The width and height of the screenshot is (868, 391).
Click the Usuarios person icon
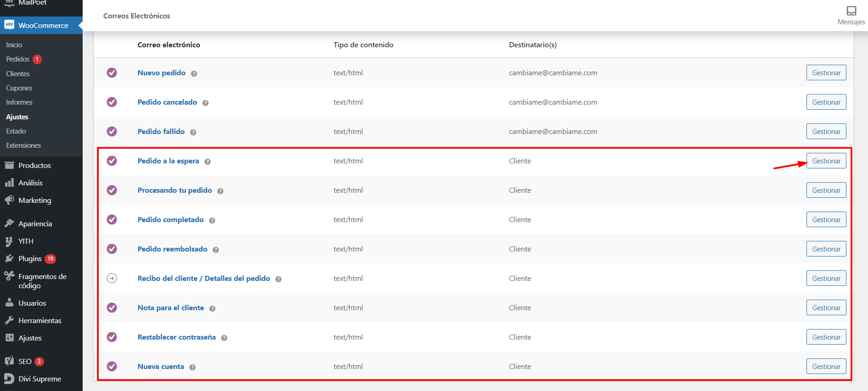coord(9,302)
